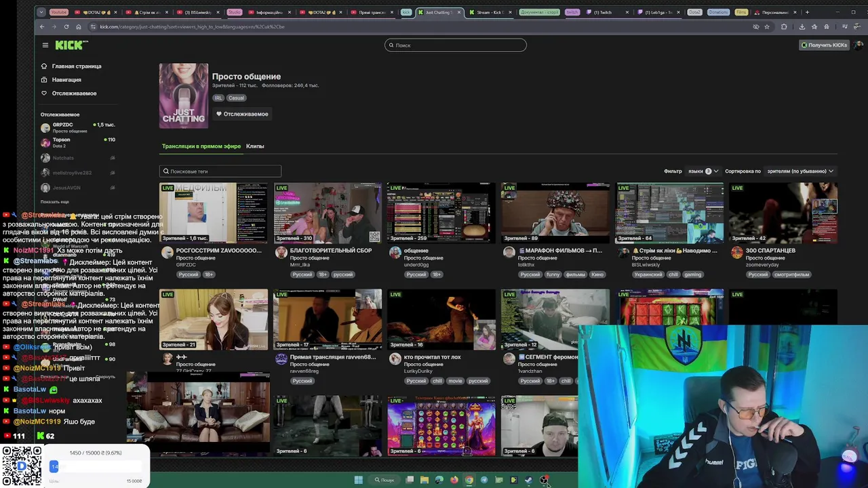Viewport: 868px width, 488px height.
Task: Open followed channel GRPZDC in sidebar
Action: click(x=77, y=127)
